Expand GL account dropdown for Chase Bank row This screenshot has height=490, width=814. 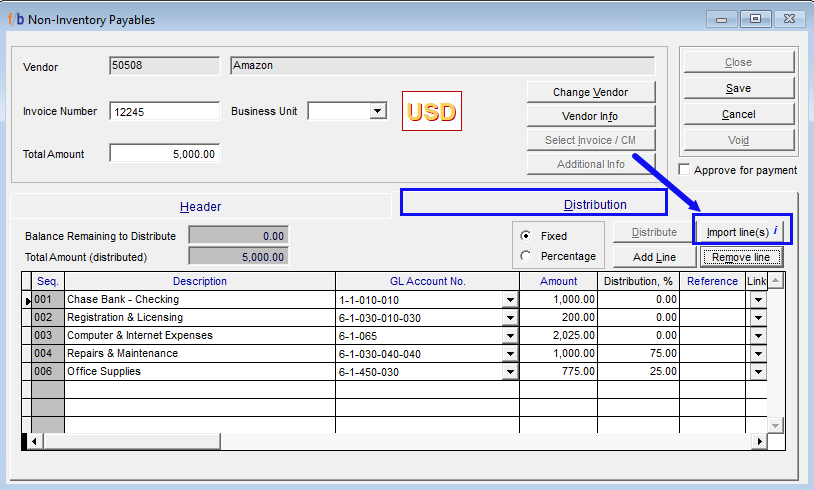coord(509,300)
